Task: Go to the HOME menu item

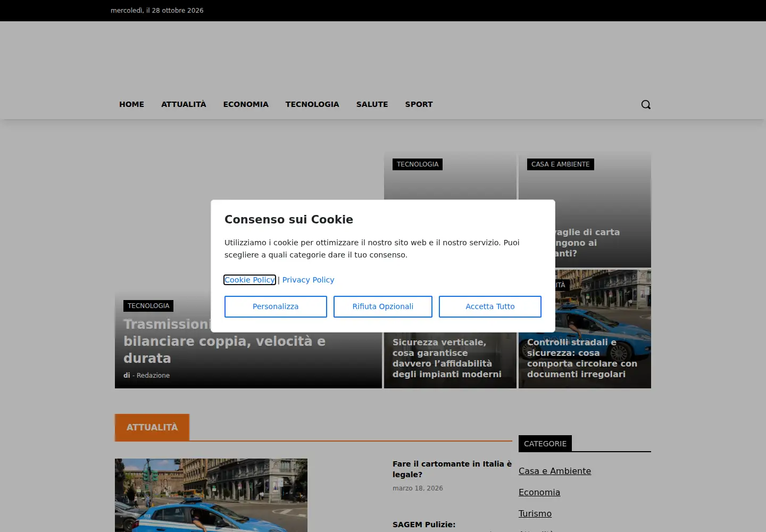Action: 131,104
